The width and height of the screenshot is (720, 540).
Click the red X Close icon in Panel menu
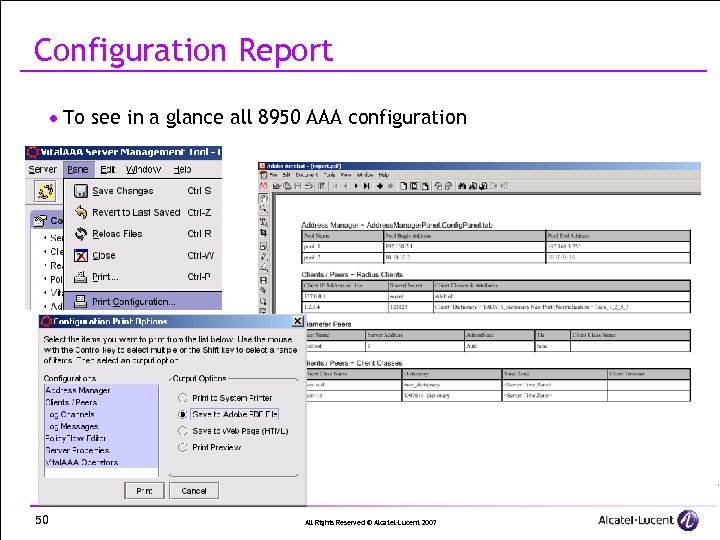pyautogui.click(x=81, y=255)
